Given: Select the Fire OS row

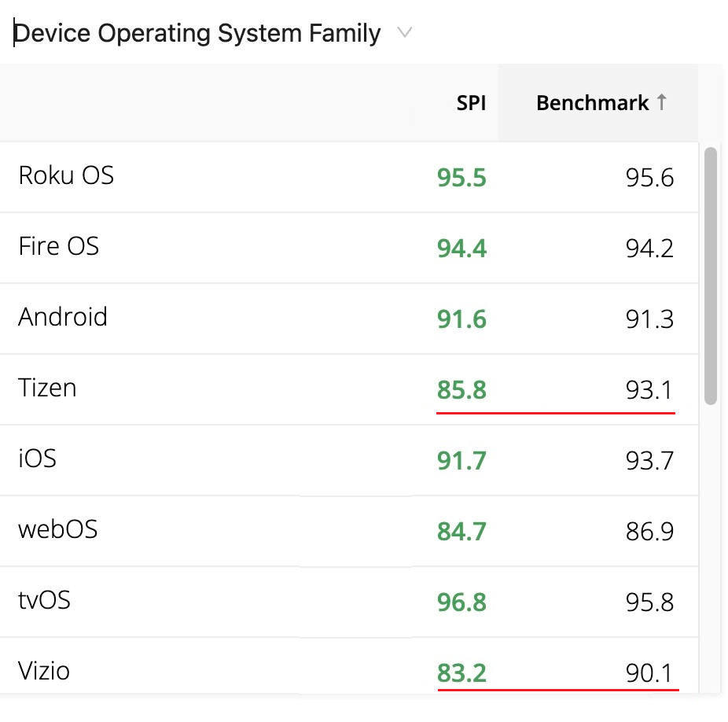Looking at the screenshot, I should pos(59,246).
